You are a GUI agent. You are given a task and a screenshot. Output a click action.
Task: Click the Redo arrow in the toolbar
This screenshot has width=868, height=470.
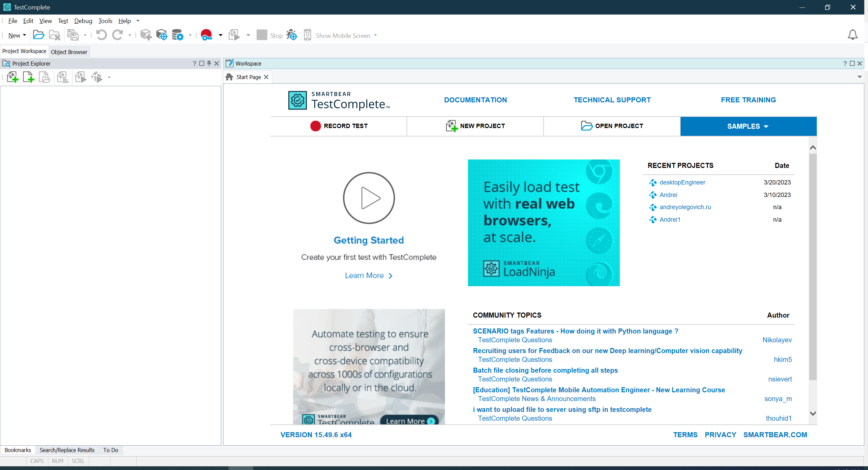click(117, 35)
